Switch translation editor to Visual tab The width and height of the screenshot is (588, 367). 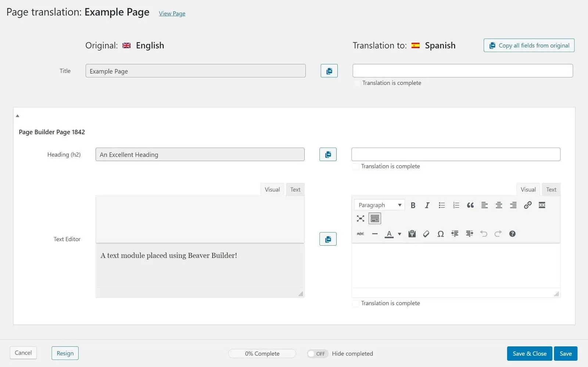[x=528, y=190]
